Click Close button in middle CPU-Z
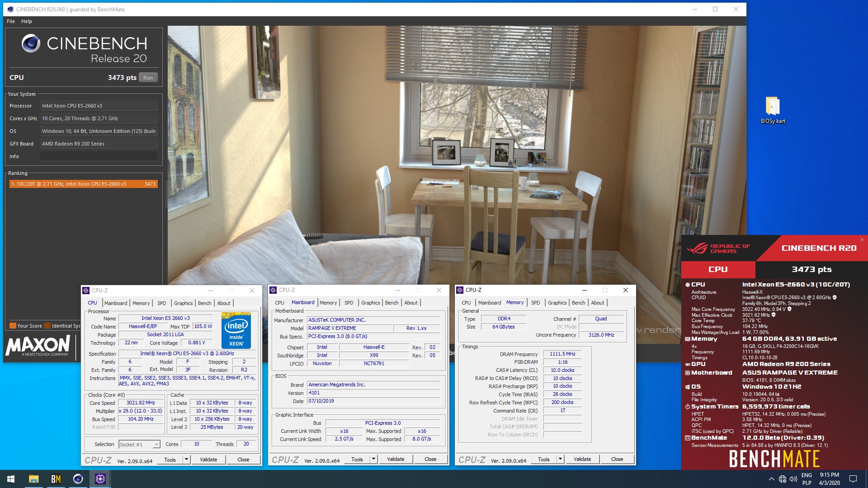The image size is (868, 488). click(430, 459)
